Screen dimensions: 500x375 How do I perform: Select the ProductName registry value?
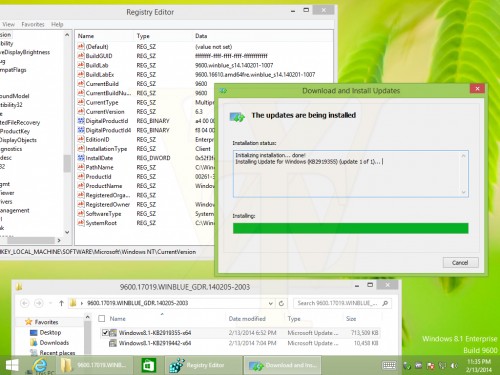(104, 186)
